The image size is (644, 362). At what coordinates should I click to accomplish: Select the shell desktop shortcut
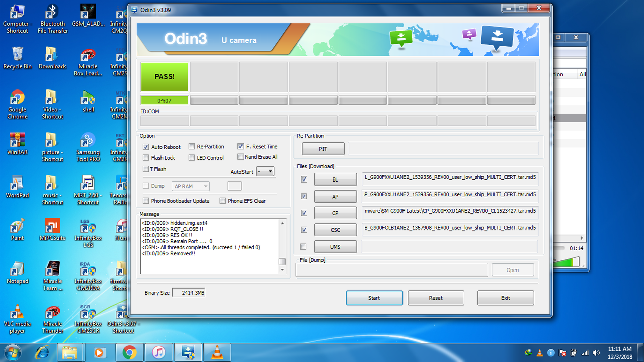click(x=88, y=101)
